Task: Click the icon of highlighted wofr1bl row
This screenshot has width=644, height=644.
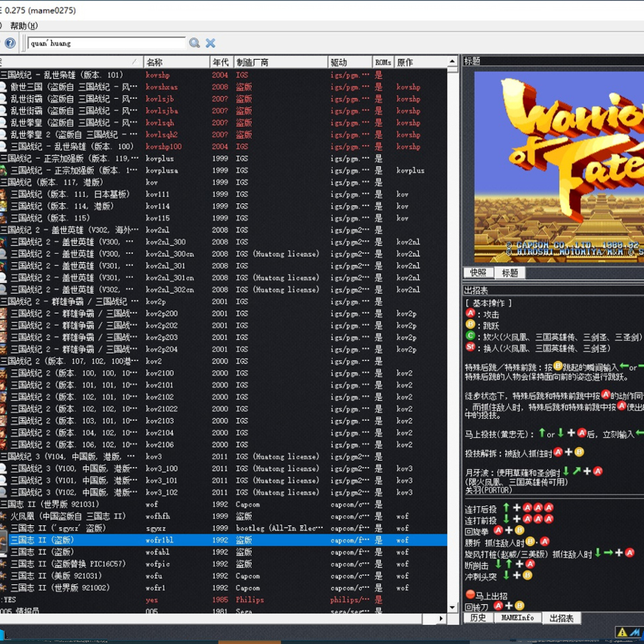Action: [x=3, y=540]
